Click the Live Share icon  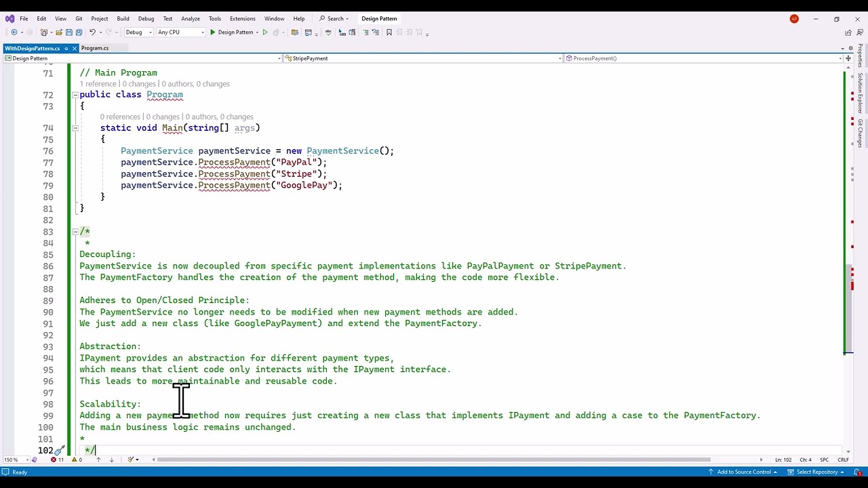(x=848, y=32)
